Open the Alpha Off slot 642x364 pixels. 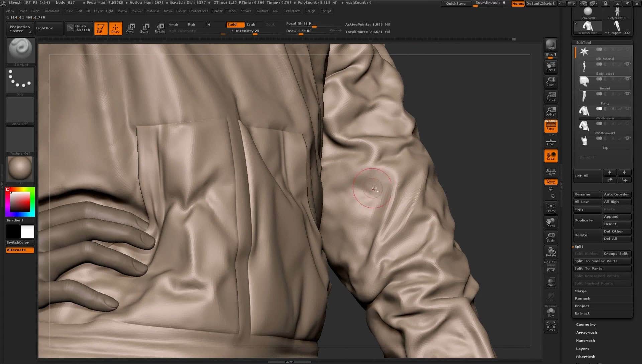pyautogui.click(x=20, y=111)
